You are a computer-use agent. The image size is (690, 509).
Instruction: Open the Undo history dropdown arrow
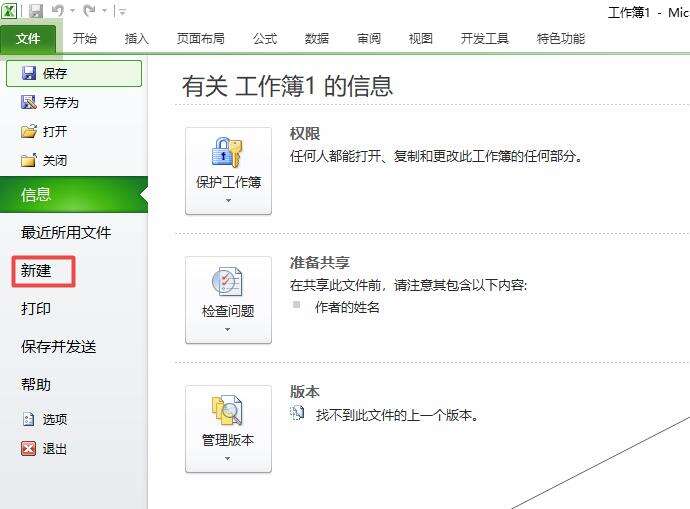pos(73,11)
